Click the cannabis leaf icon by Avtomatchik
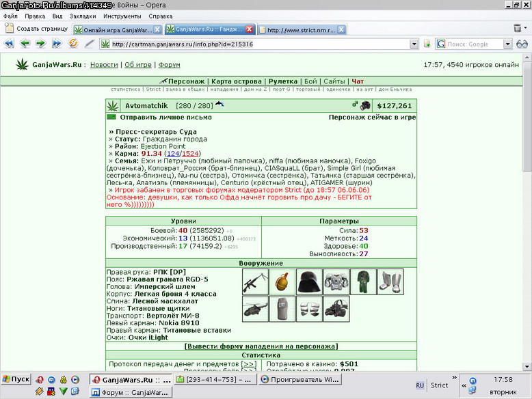This screenshot has width=532, height=399. point(113,106)
